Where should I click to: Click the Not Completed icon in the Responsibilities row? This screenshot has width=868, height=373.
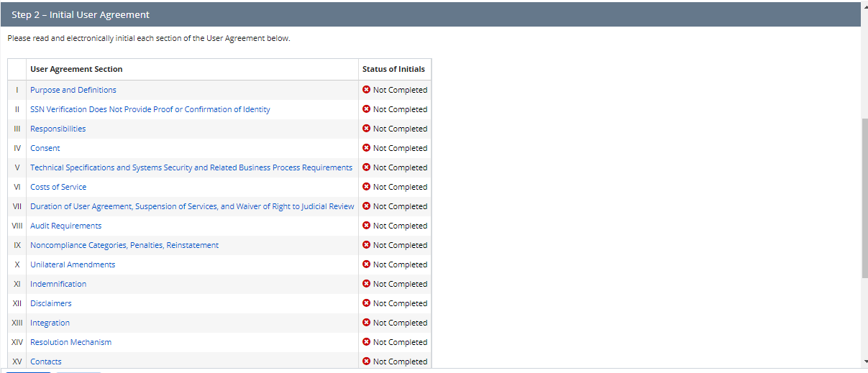point(367,129)
